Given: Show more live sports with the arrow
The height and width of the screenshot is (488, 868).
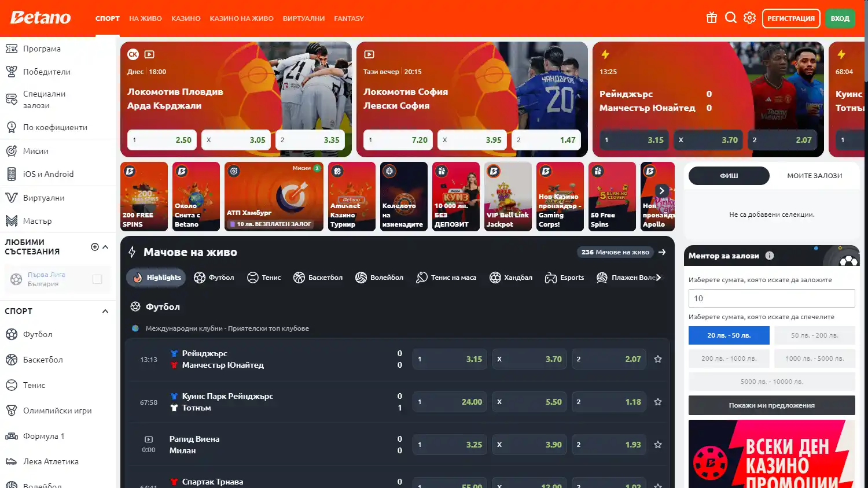Looking at the screenshot, I should tap(658, 278).
